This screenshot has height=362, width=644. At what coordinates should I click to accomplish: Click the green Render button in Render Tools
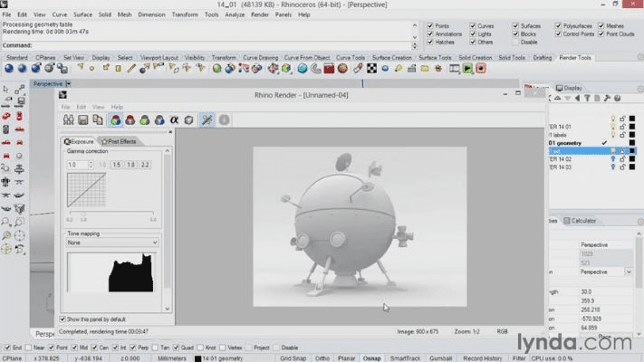coord(467,68)
